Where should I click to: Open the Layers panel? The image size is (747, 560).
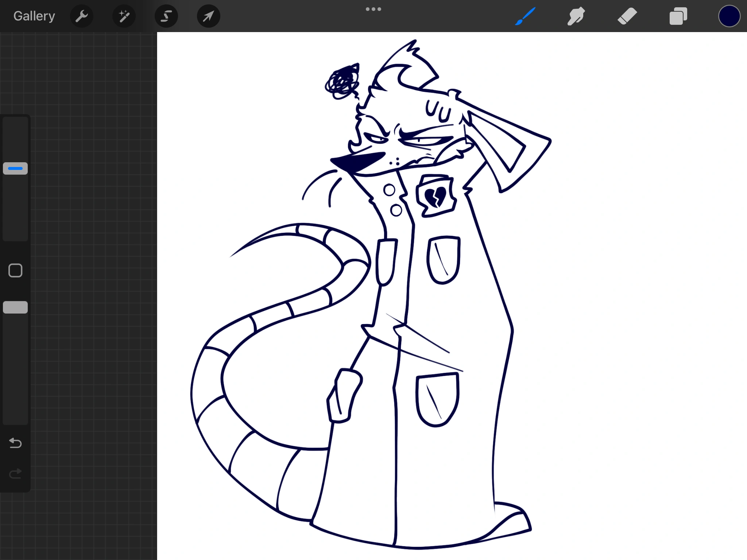(x=678, y=16)
